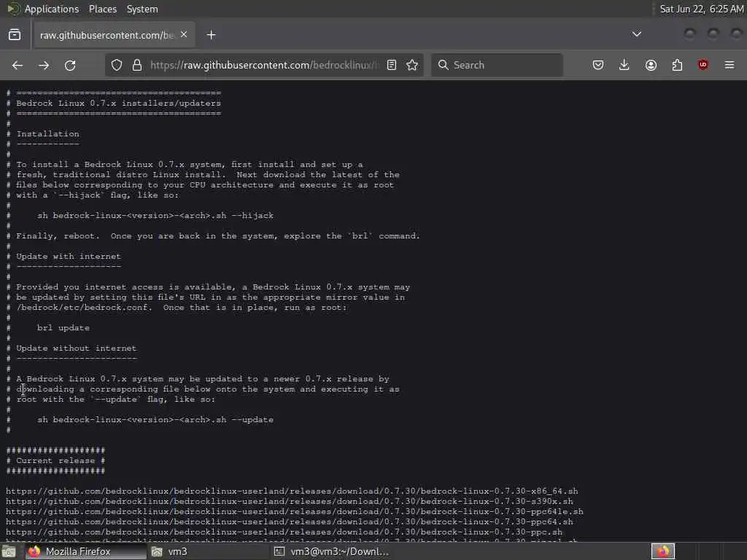Open the System menu

pyautogui.click(x=142, y=9)
